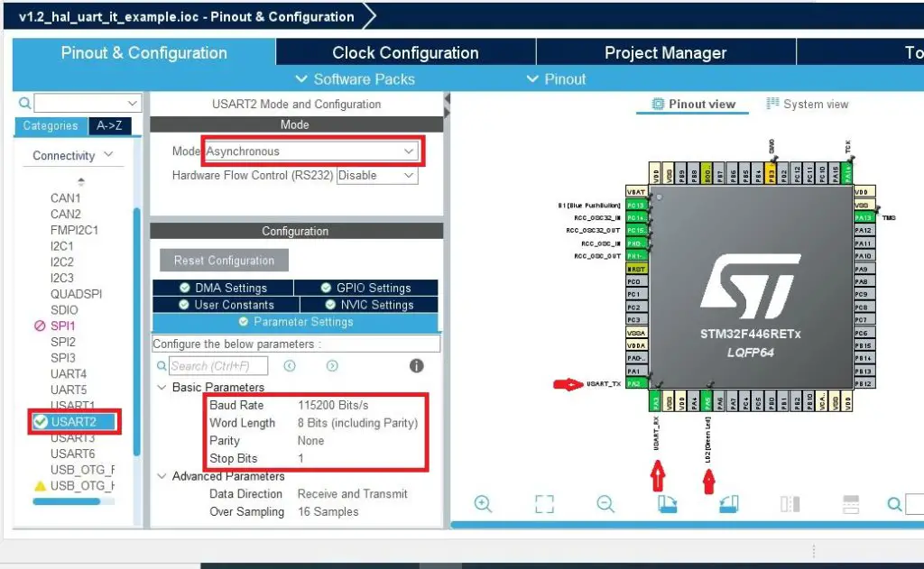Open the User Constants tab
924x569 pixels.
tap(226, 305)
